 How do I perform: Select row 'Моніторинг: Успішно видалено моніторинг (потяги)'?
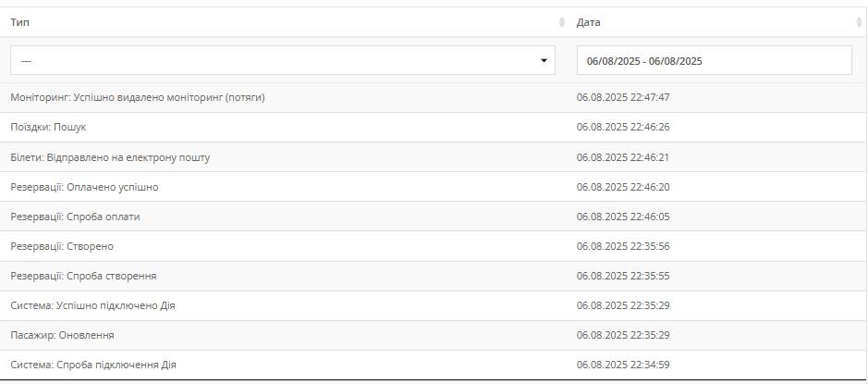138,97
